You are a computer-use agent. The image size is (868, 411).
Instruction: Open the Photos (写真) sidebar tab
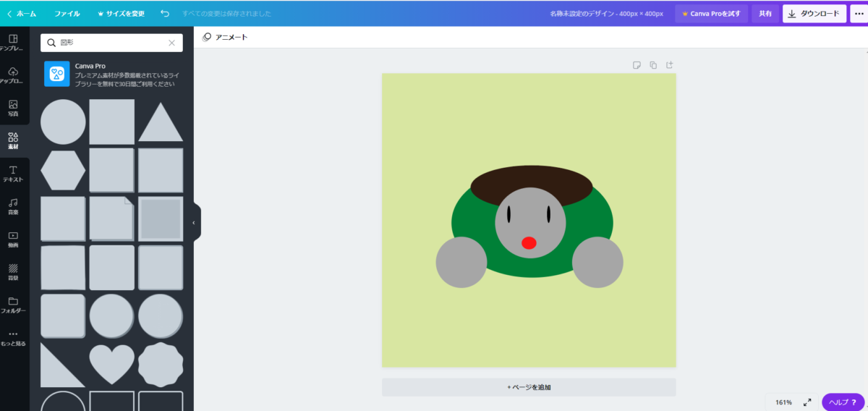pos(14,109)
